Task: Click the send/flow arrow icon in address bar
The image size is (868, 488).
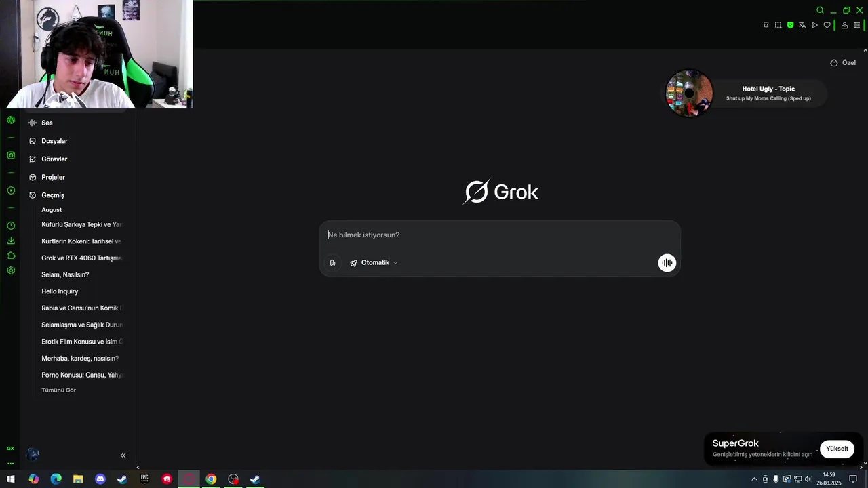Action: (814, 25)
